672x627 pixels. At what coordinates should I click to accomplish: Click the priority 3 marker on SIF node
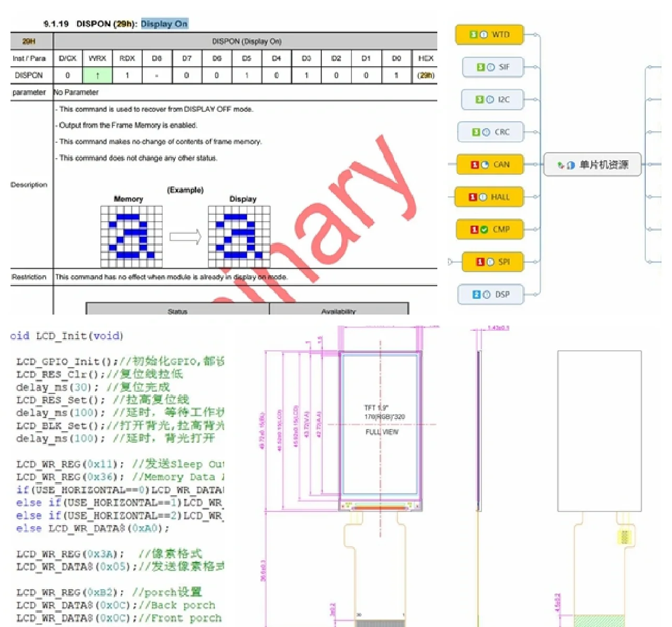click(x=480, y=67)
